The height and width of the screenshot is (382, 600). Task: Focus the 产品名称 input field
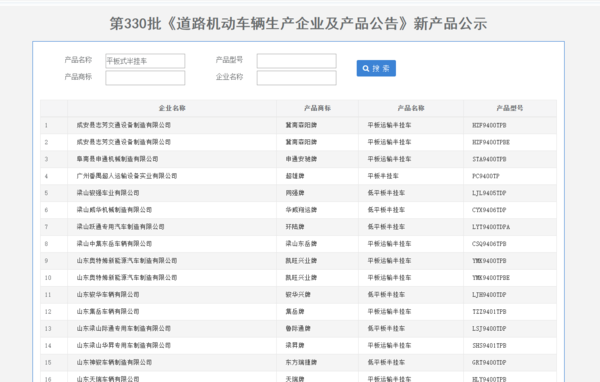coord(145,61)
